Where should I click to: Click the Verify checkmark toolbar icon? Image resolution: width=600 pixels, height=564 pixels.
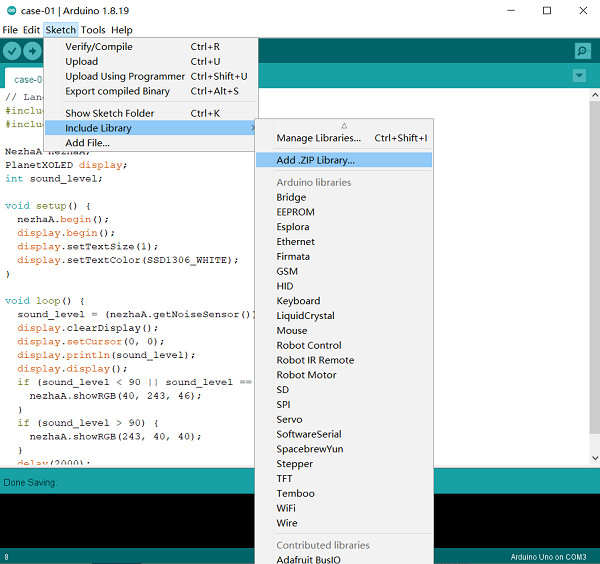(12, 51)
